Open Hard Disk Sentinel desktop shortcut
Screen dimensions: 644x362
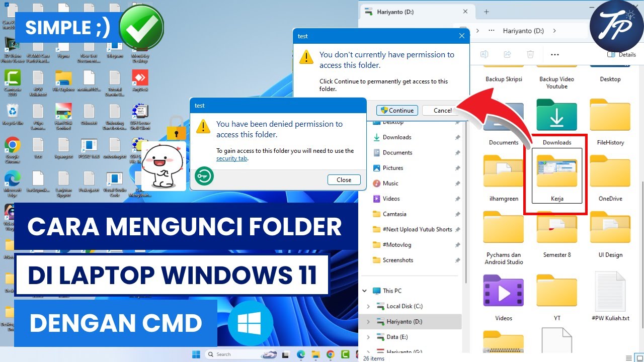63,117
